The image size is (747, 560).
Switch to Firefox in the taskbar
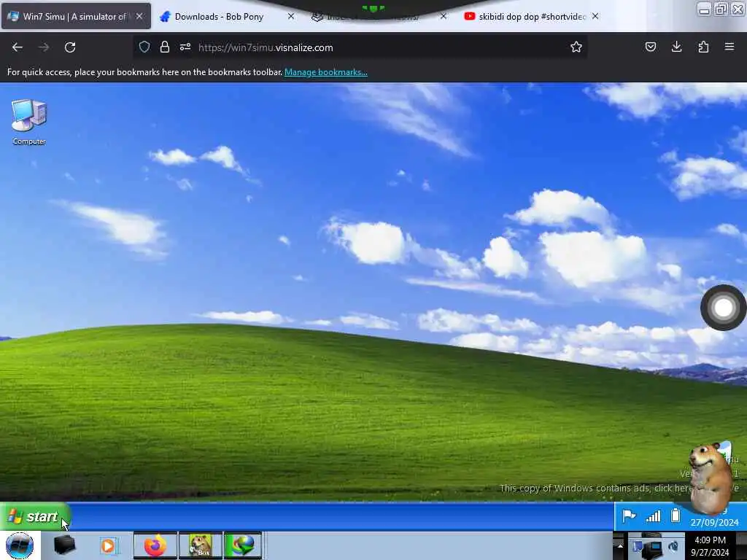pyautogui.click(x=155, y=545)
